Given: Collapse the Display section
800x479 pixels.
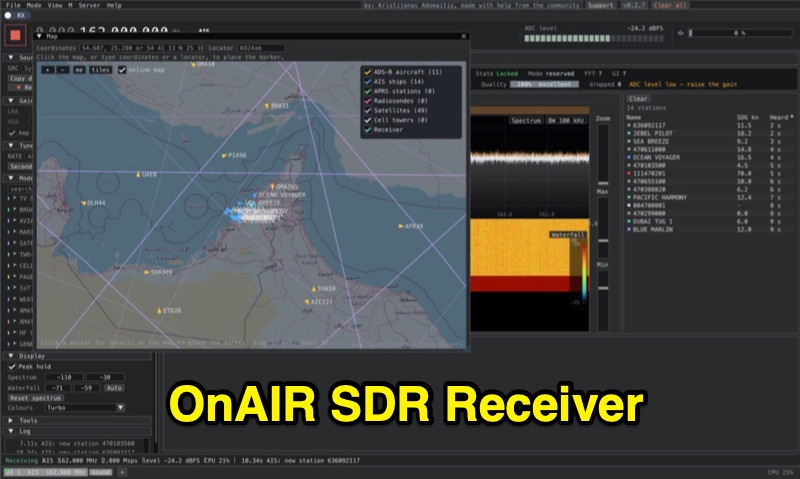Looking at the screenshot, I should pos(11,356).
